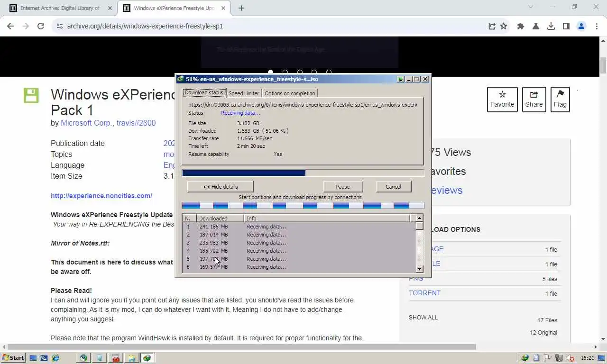Viewport: 607px width, 364px height.
Task: Go back in Chrome
Action: (x=10, y=26)
